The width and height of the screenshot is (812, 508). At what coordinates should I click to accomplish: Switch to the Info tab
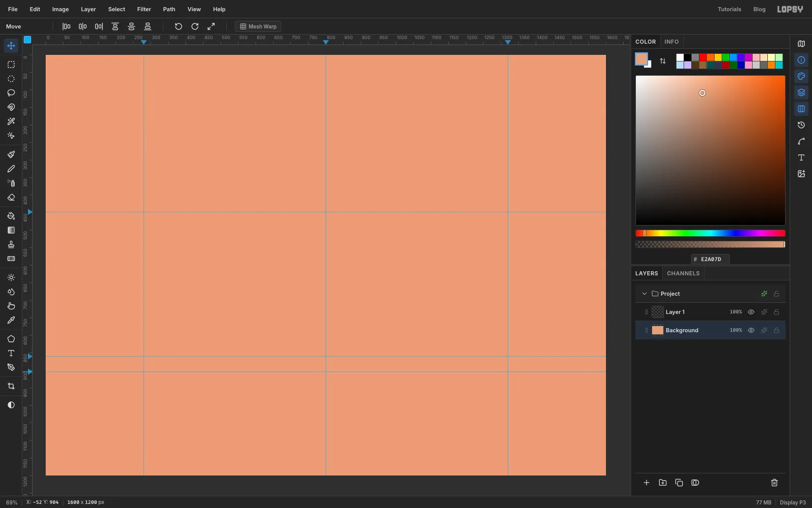pos(671,42)
